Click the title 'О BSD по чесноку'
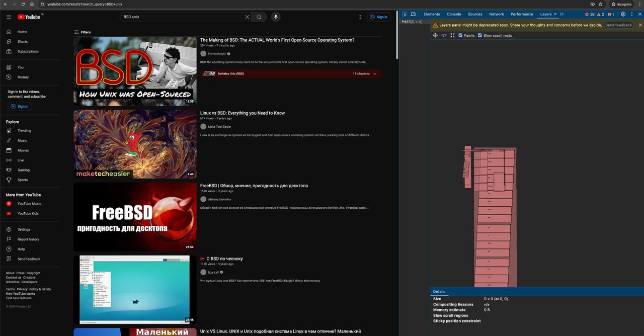 pos(224,259)
